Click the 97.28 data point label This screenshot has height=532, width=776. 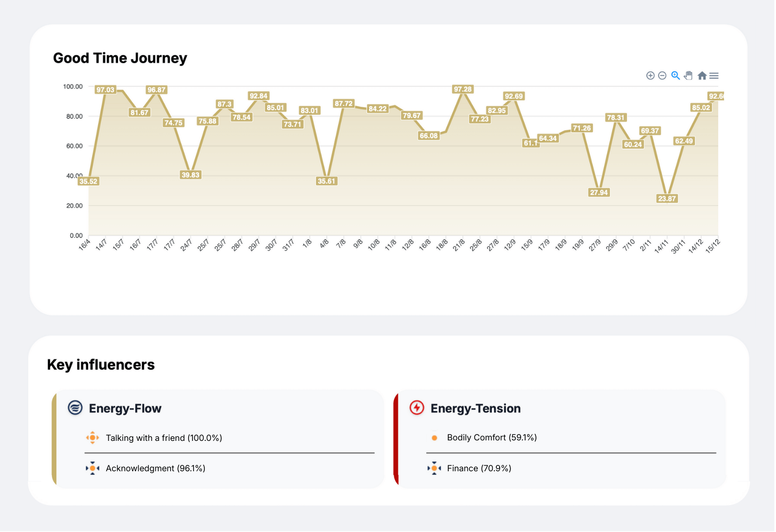(462, 89)
